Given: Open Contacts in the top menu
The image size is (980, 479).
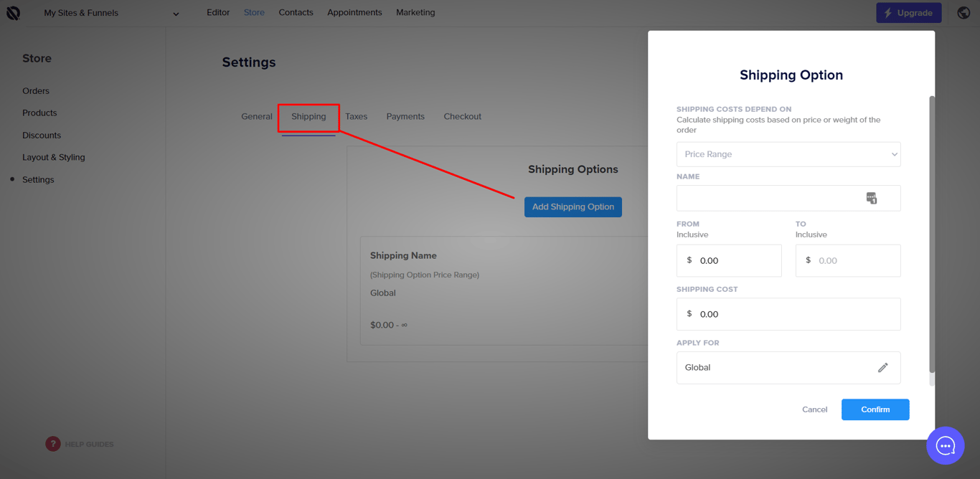Looking at the screenshot, I should (x=296, y=12).
